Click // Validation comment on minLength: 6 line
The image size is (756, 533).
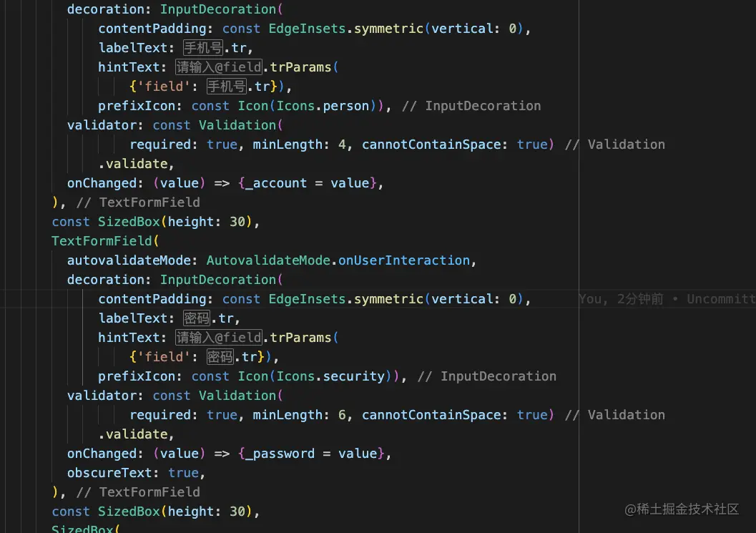(x=614, y=415)
